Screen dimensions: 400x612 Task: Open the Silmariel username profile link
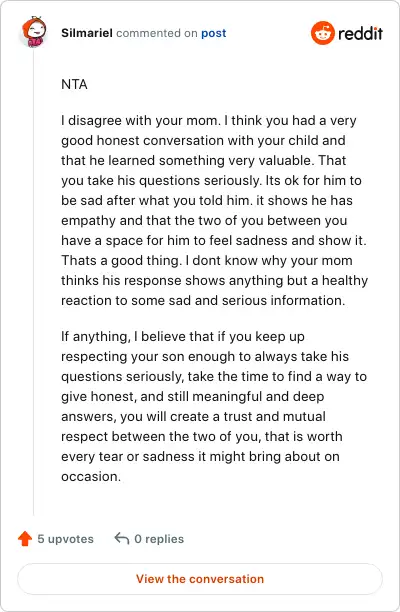pos(87,33)
